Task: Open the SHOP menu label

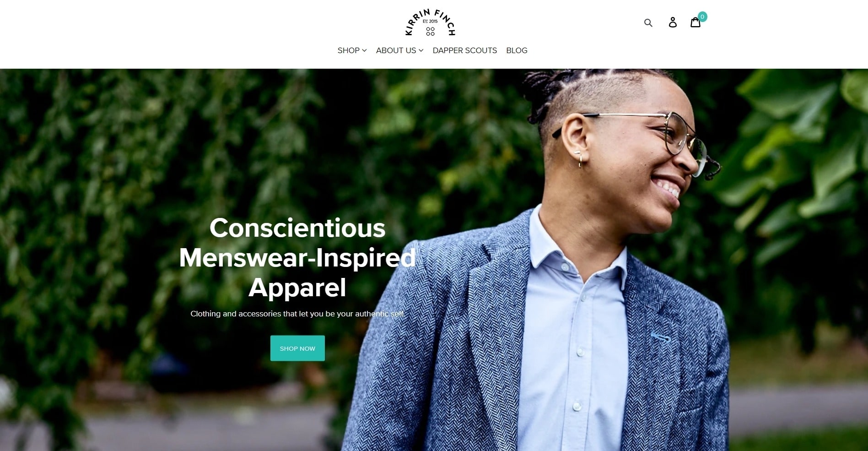Action: click(349, 50)
